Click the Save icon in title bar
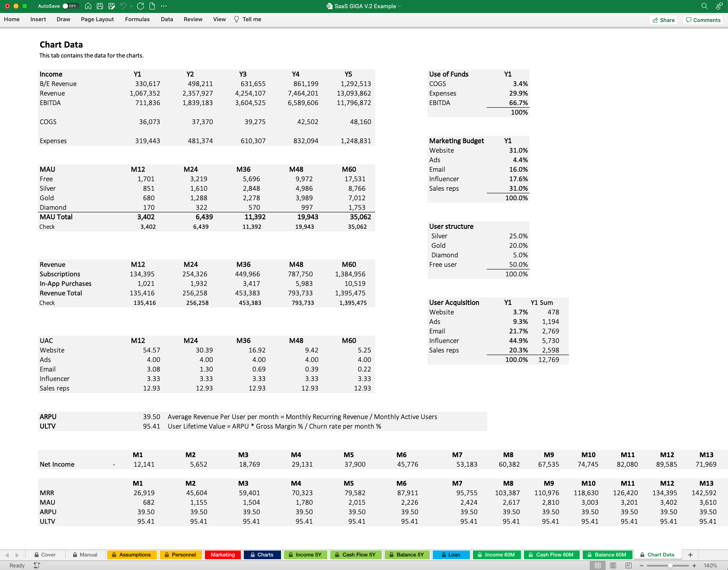The height and width of the screenshot is (570, 728). (x=100, y=6)
